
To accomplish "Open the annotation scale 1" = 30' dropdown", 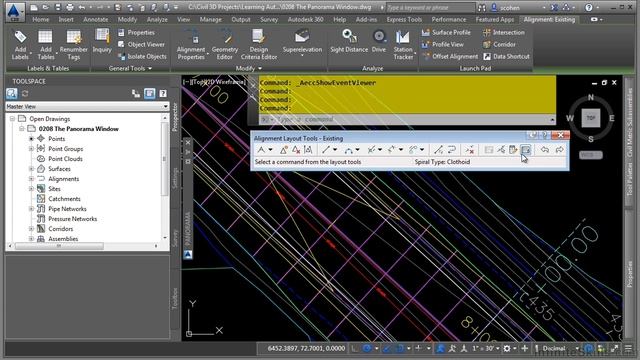I will point(486,349).
